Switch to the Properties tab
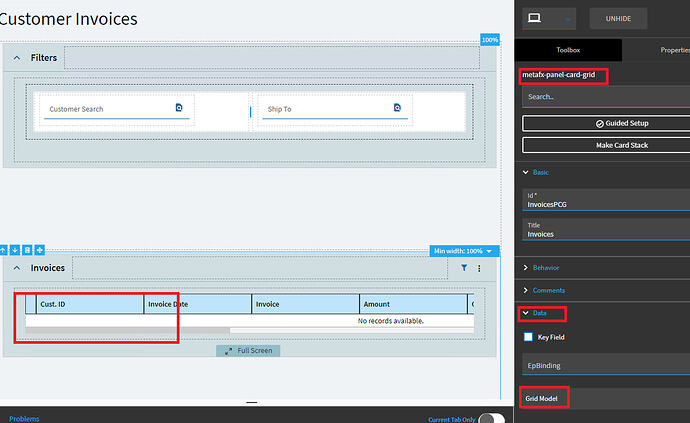This screenshot has width=690, height=423. coord(674,50)
